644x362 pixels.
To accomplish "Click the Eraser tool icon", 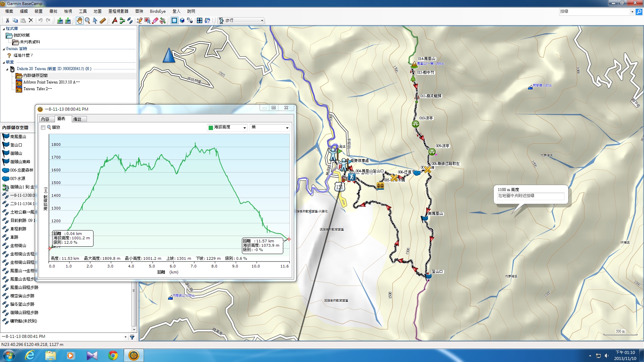I will [155, 21].
